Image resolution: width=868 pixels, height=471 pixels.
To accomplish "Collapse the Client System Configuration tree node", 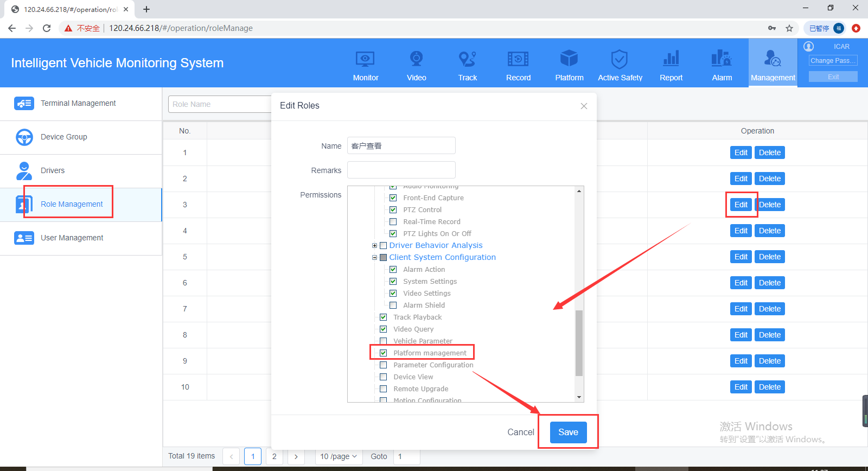I will [374, 258].
